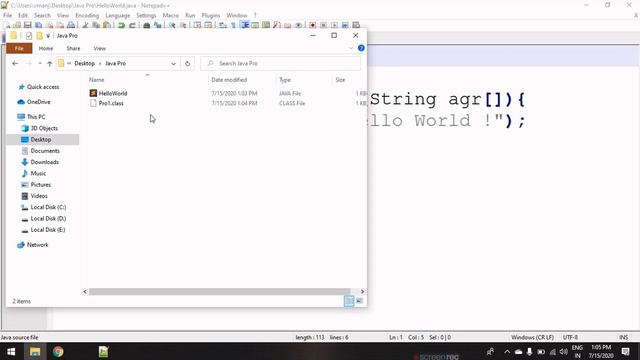
Task: Select 3D Objects folder in sidebar
Action: (x=44, y=128)
